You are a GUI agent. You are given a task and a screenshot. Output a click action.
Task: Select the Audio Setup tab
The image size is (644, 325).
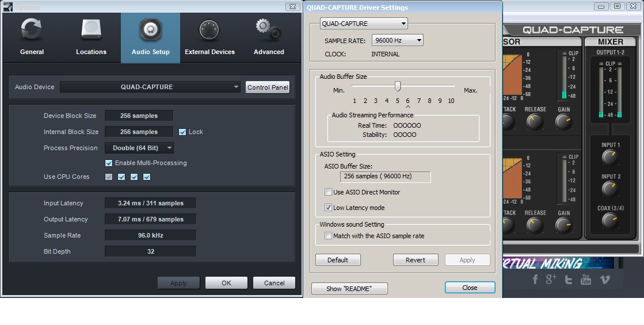tap(150, 38)
